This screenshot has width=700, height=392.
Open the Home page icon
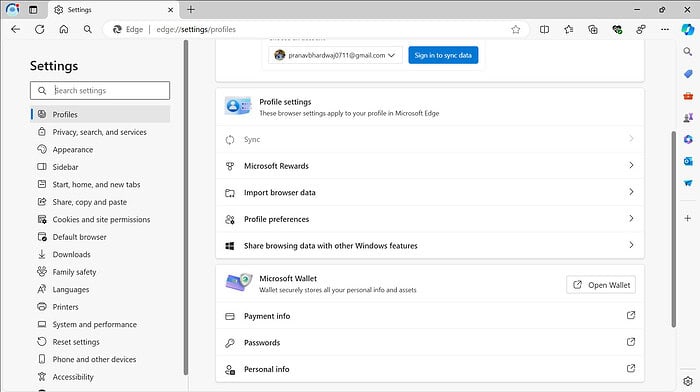[64, 29]
